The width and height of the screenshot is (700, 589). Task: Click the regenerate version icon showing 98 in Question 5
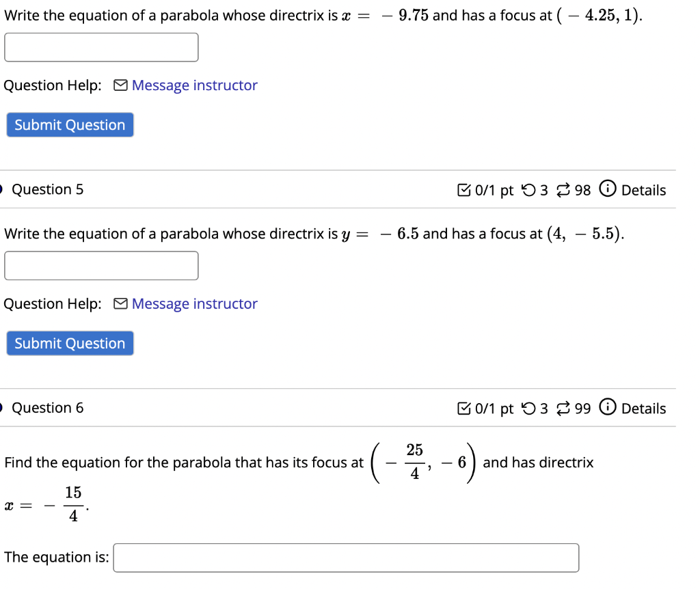[563, 190]
